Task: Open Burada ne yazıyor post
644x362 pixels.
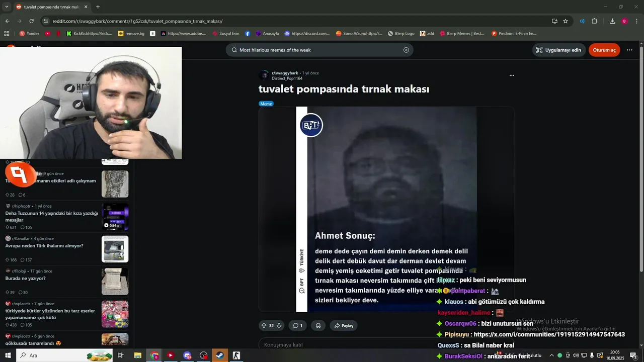Action: 25,278
